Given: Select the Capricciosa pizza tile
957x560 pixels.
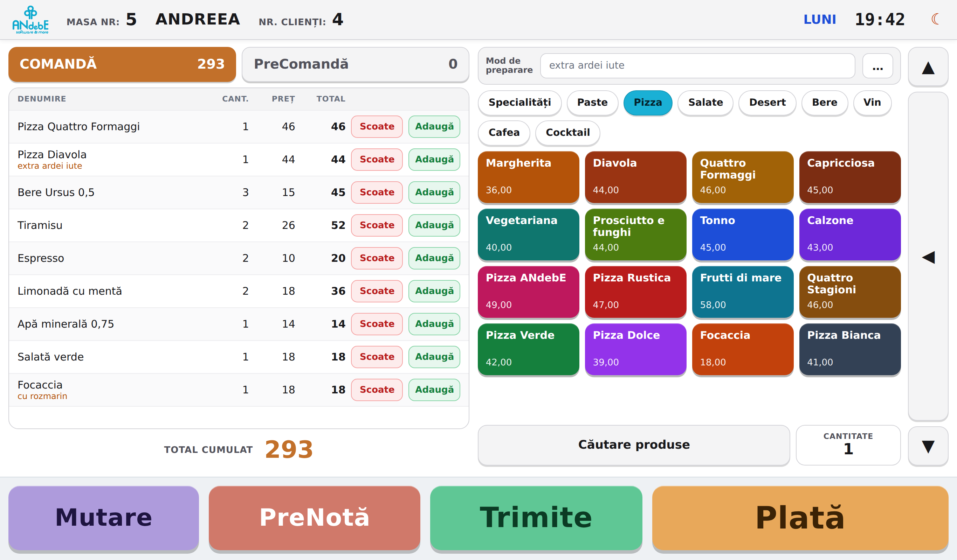Looking at the screenshot, I should (x=849, y=177).
